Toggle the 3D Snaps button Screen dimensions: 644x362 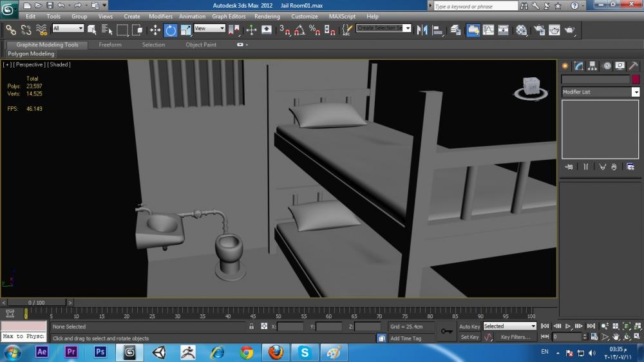coord(284,30)
